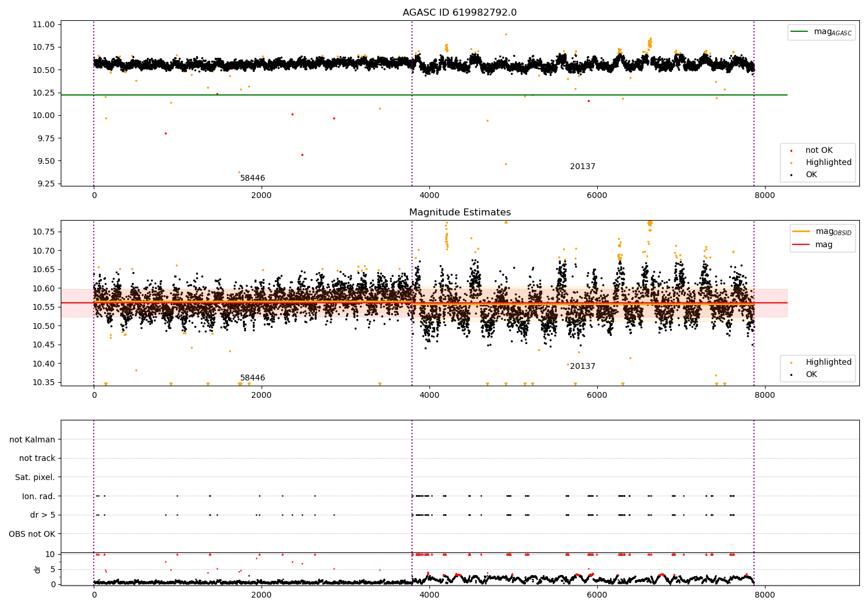Click the "10.70" y-axis tick label
Viewport: 868px width, 608px height.
point(44,251)
